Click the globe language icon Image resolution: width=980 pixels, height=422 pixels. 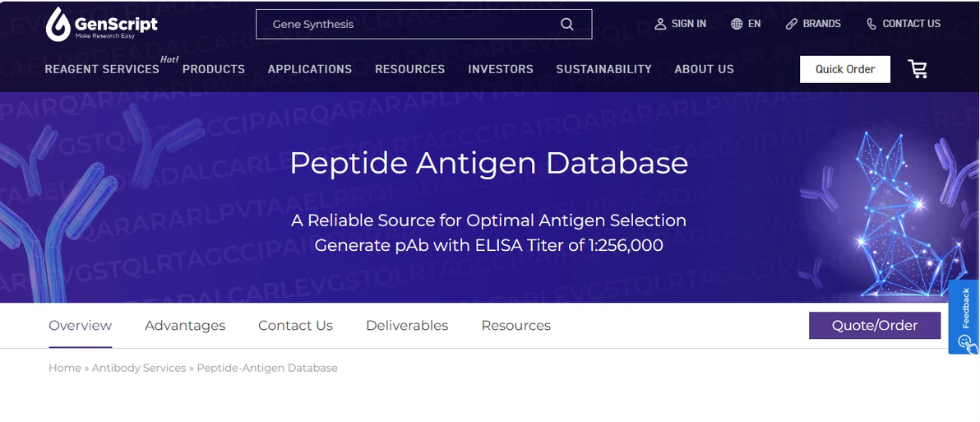(737, 24)
